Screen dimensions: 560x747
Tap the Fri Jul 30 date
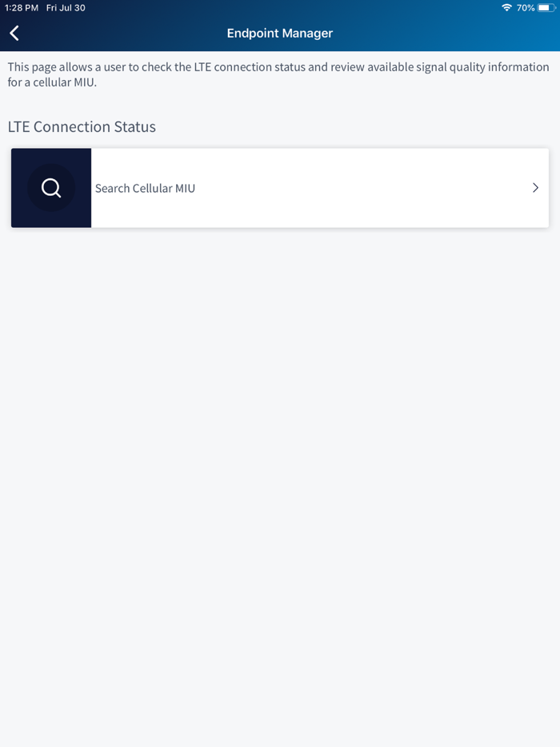tap(66, 8)
